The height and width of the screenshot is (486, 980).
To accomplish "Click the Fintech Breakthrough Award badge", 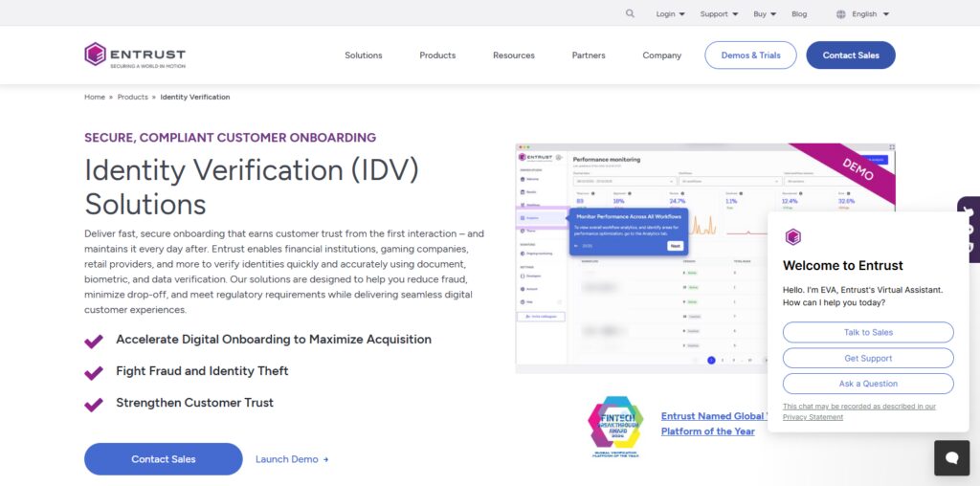I will [615, 427].
